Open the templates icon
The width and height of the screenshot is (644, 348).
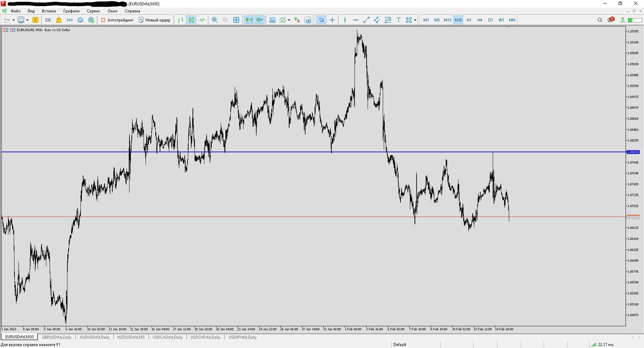273,20
